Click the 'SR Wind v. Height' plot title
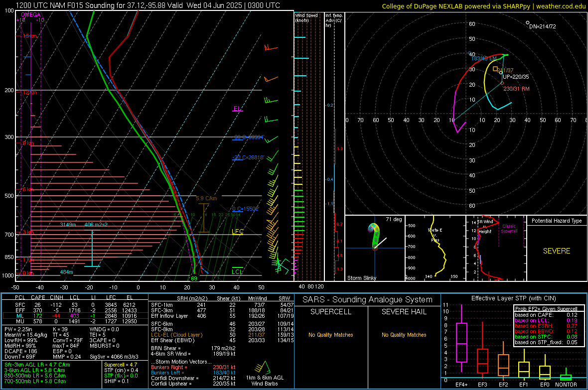Image resolution: width=588 pixels, height=390 pixels. [x=484, y=227]
